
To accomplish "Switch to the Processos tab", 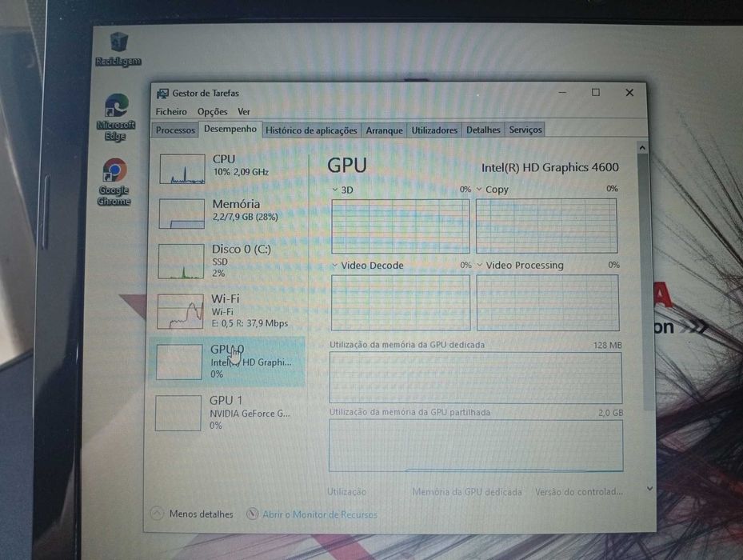I will [175, 130].
